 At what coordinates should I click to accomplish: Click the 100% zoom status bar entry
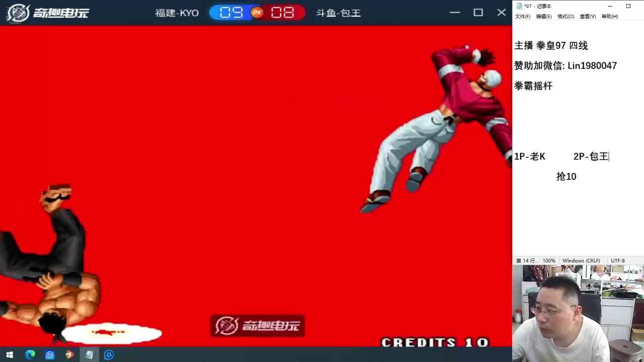(549, 261)
